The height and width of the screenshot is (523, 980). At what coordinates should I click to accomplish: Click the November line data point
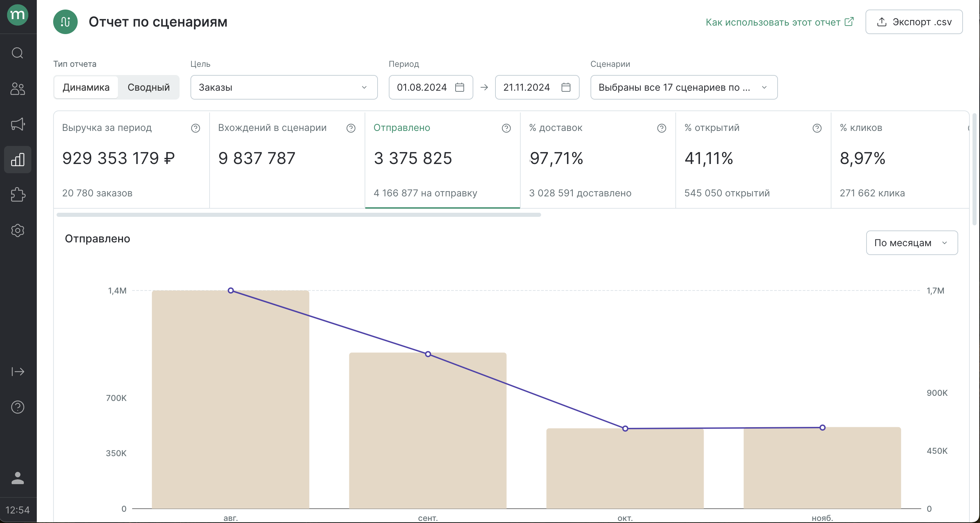(823, 428)
